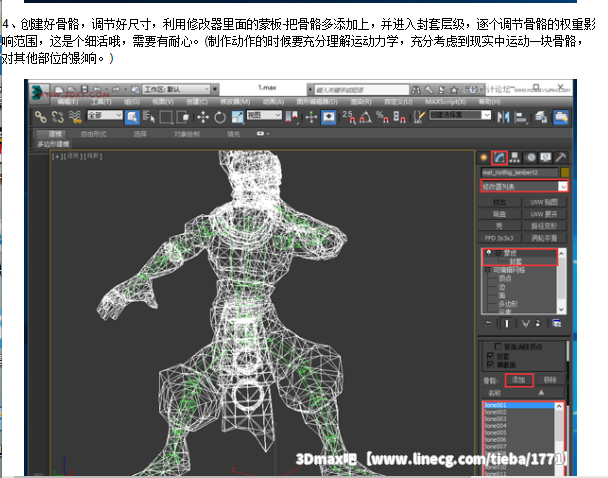Check the Backface Cull Vertices checkbox
Screen dimensions: 608x478
pyautogui.click(x=498, y=346)
